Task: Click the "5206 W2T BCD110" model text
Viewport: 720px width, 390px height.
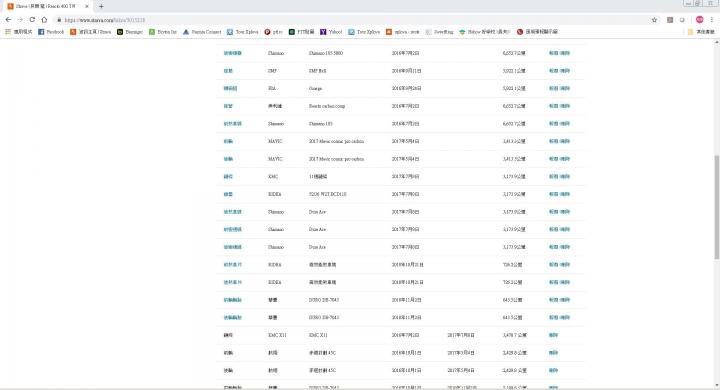Action: [327, 194]
